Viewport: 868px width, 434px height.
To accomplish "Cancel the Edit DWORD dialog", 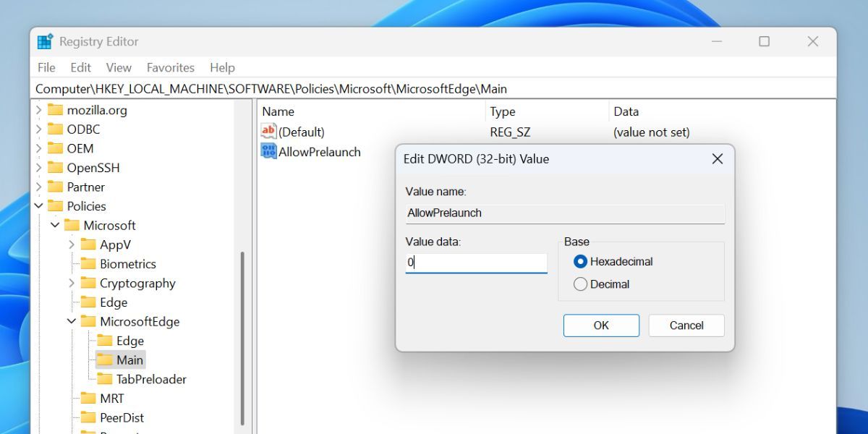I will click(686, 325).
